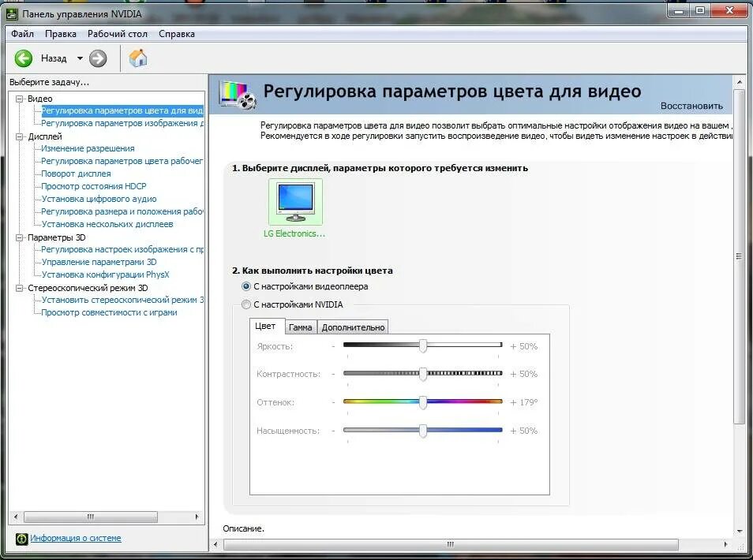Open the Файл menu

pyautogui.click(x=23, y=34)
